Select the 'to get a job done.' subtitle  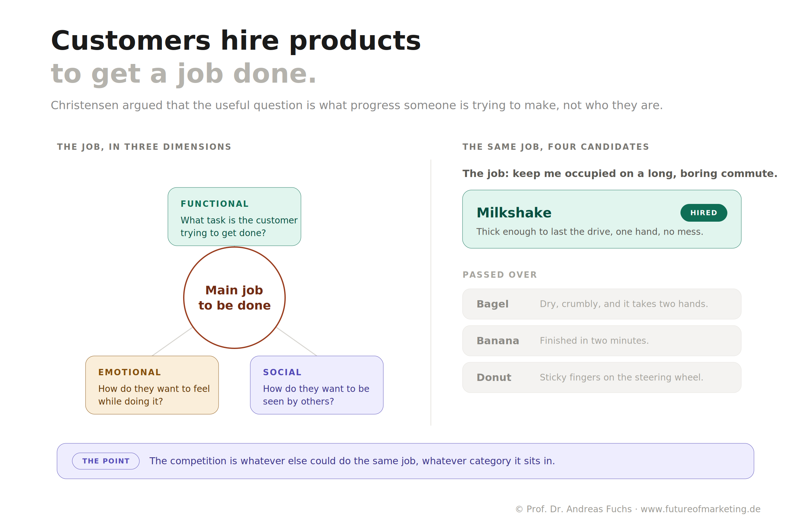(184, 73)
